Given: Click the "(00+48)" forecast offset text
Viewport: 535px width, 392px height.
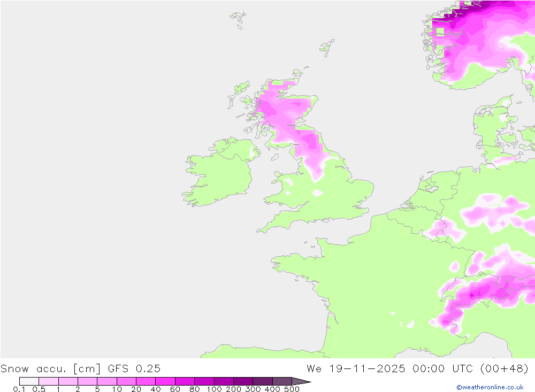Looking at the screenshot, I should (505, 369).
